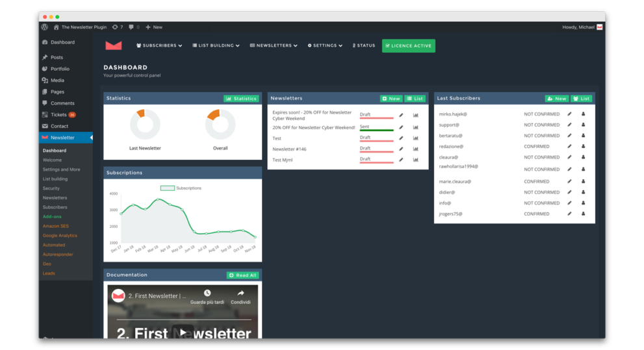Open statistics chart icon for Newsletter #146
This screenshot has height=350, width=644.
point(416,149)
